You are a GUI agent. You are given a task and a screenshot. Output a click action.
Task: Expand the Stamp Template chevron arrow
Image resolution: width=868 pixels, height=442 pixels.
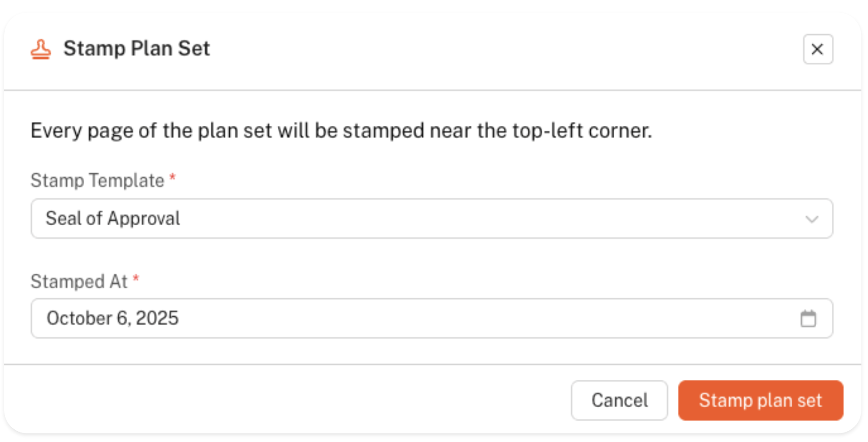click(812, 219)
